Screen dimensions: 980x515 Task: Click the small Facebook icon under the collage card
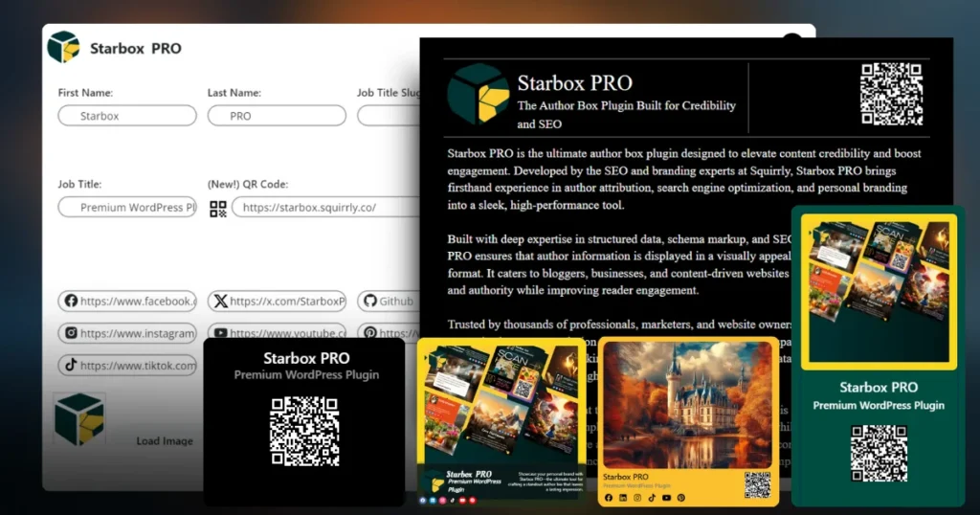pyautogui.click(x=422, y=500)
